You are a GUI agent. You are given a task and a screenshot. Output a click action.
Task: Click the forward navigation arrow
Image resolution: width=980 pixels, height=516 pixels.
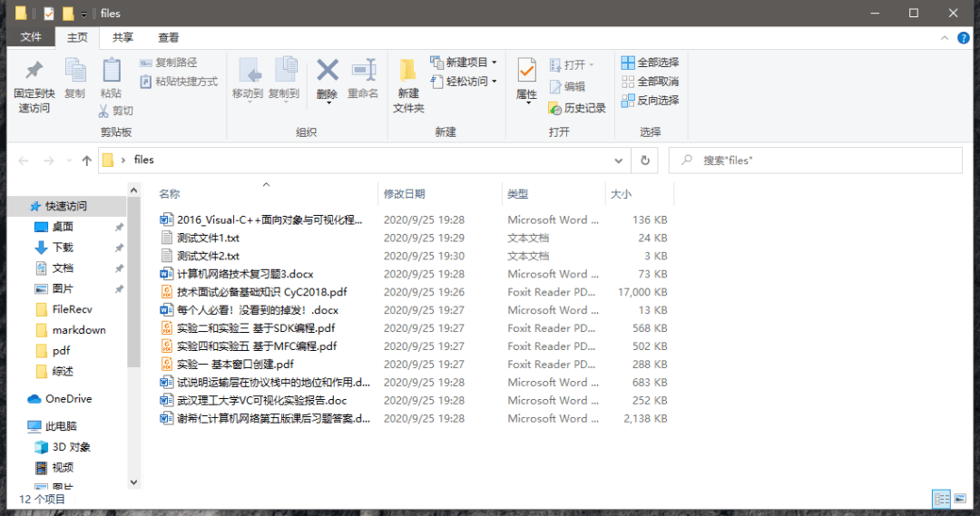click(x=48, y=161)
